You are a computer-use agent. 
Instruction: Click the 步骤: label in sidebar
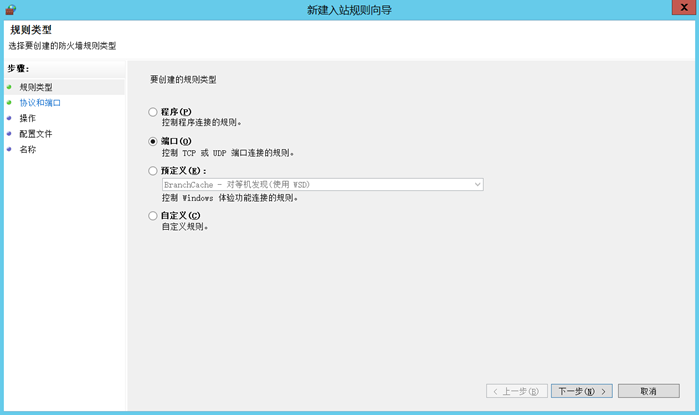tap(18, 69)
